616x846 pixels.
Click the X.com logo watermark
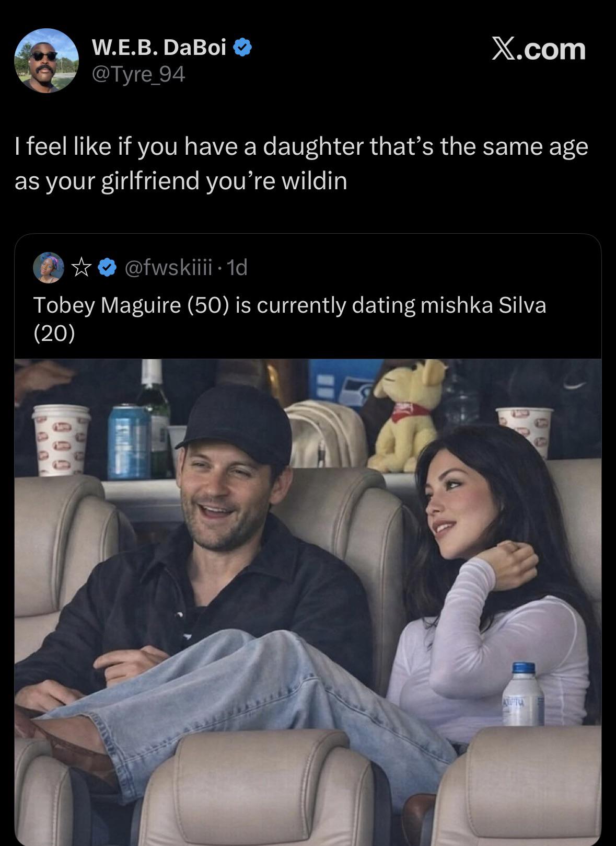[x=538, y=49]
